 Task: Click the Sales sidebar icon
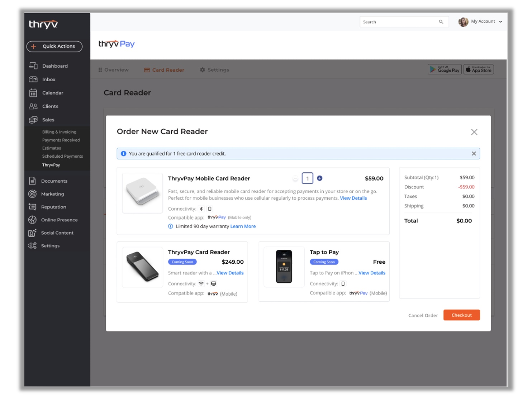33,120
